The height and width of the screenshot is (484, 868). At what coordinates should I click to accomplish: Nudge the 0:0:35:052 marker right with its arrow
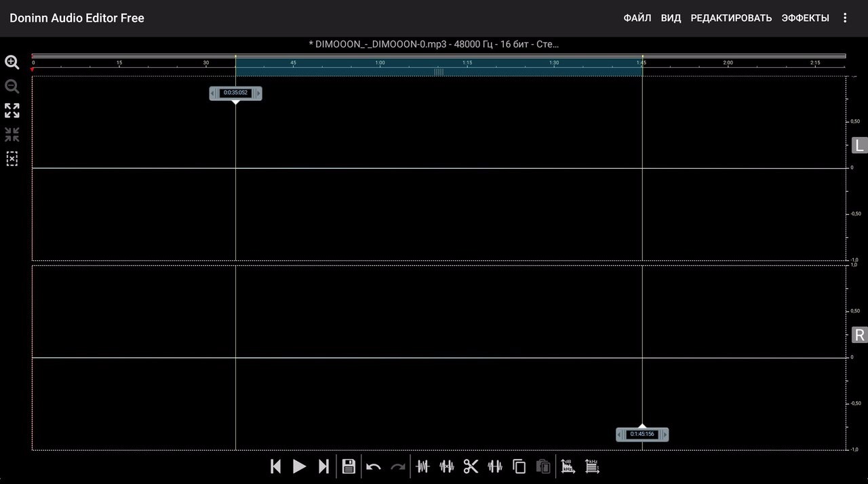click(257, 93)
